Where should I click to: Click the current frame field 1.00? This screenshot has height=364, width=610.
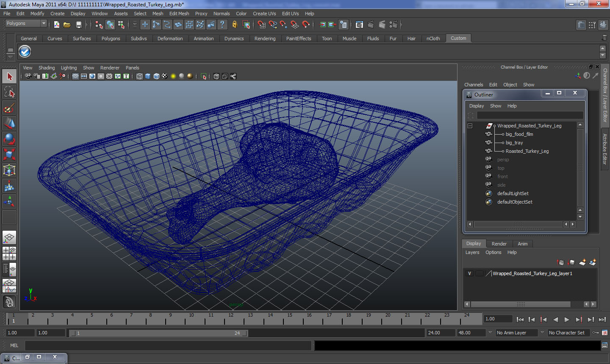(498, 319)
